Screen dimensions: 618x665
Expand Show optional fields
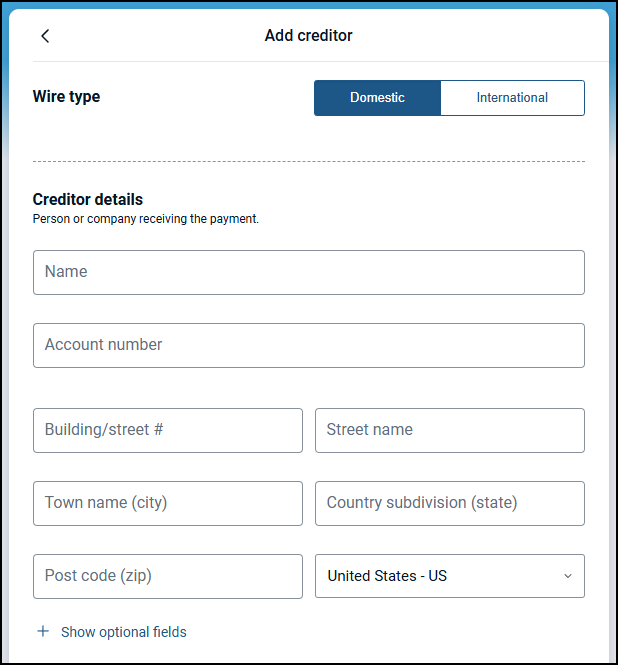(x=123, y=632)
